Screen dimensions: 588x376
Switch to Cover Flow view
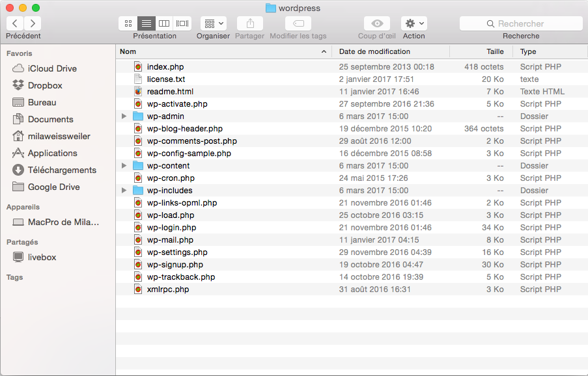click(x=182, y=23)
